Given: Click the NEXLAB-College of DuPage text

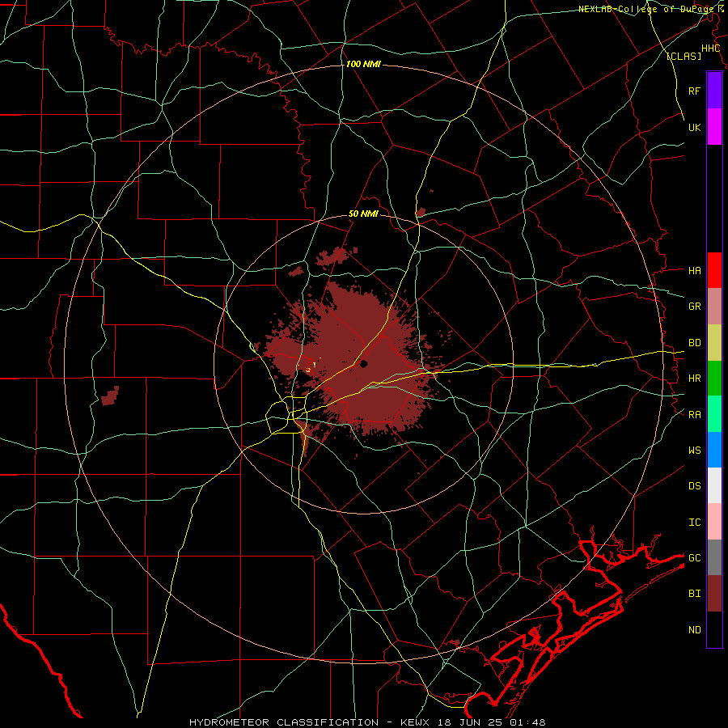Looking at the screenshot, I should (647, 9).
